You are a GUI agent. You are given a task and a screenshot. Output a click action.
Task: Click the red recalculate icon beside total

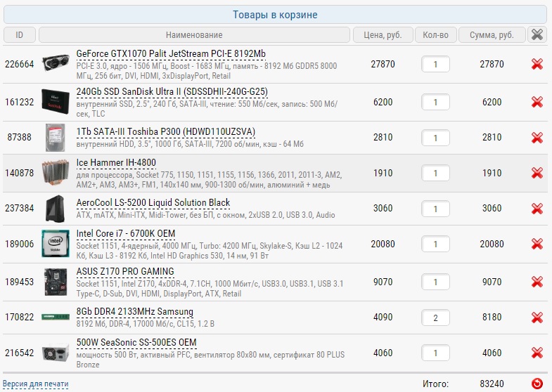537,384
